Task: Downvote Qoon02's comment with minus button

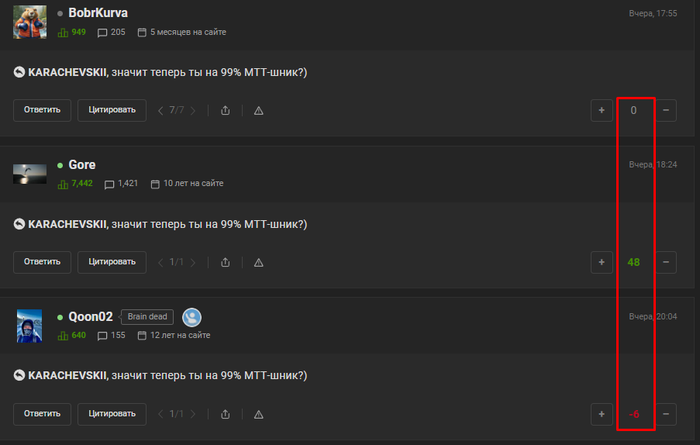Action: point(666,414)
